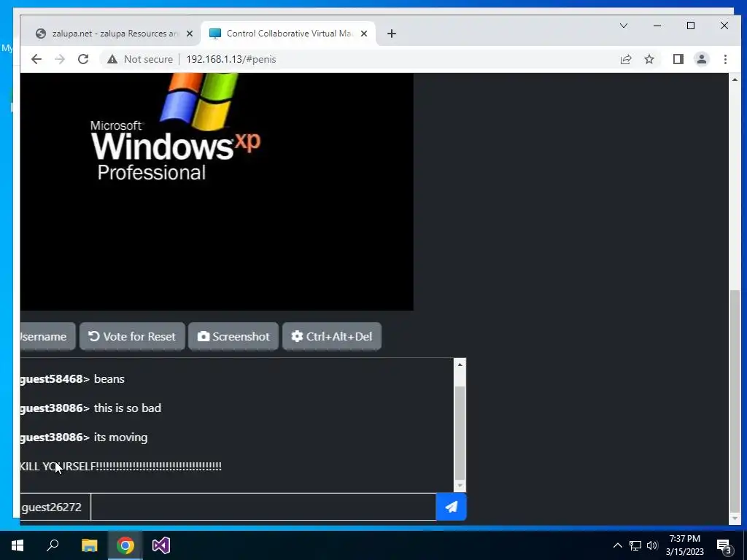747x560 pixels.
Task: Click the Chrome taskbar icon
Action: (x=125, y=545)
